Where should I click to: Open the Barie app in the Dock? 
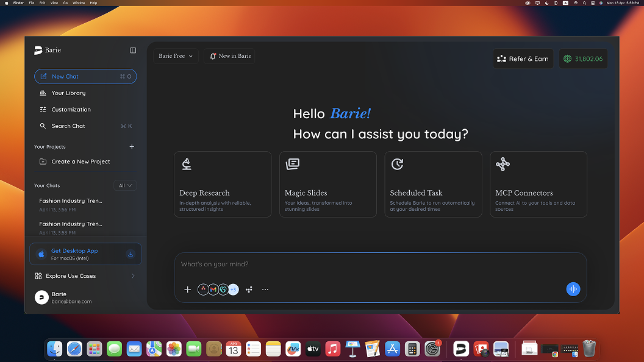[461, 349]
